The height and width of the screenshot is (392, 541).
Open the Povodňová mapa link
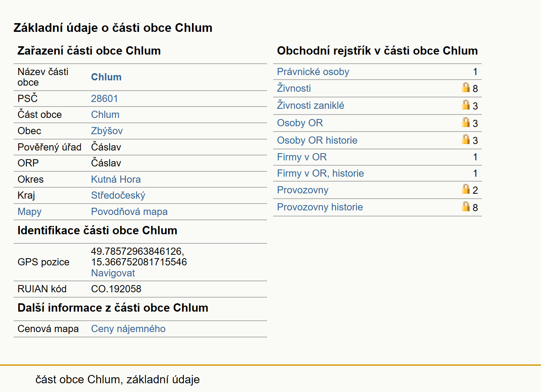(x=129, y=212)
